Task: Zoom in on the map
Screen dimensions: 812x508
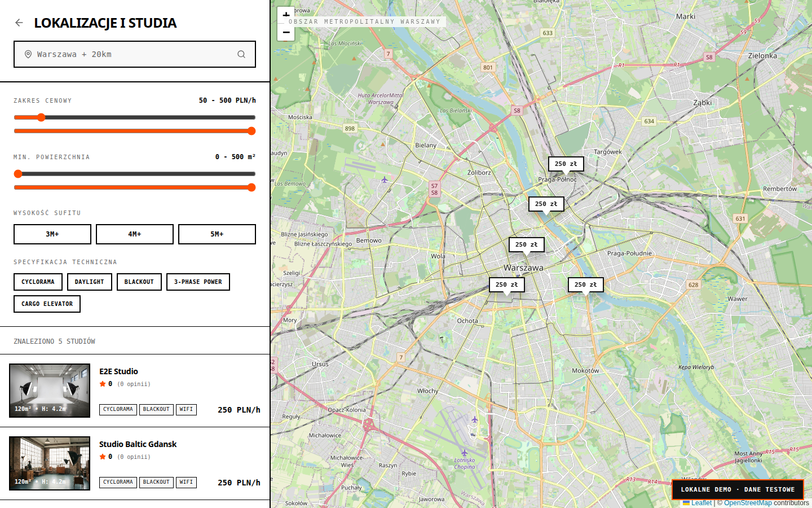Action: point(286,15)
